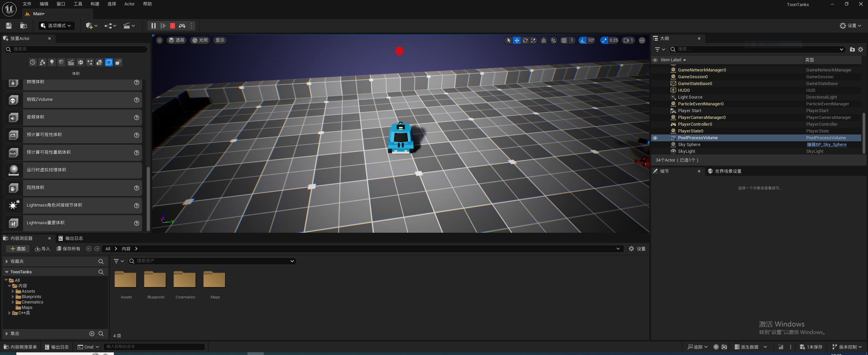The width and height of the screenshot is (868, 355).
Task: Click the 添加 button in content browser
Action: point(18,249)
